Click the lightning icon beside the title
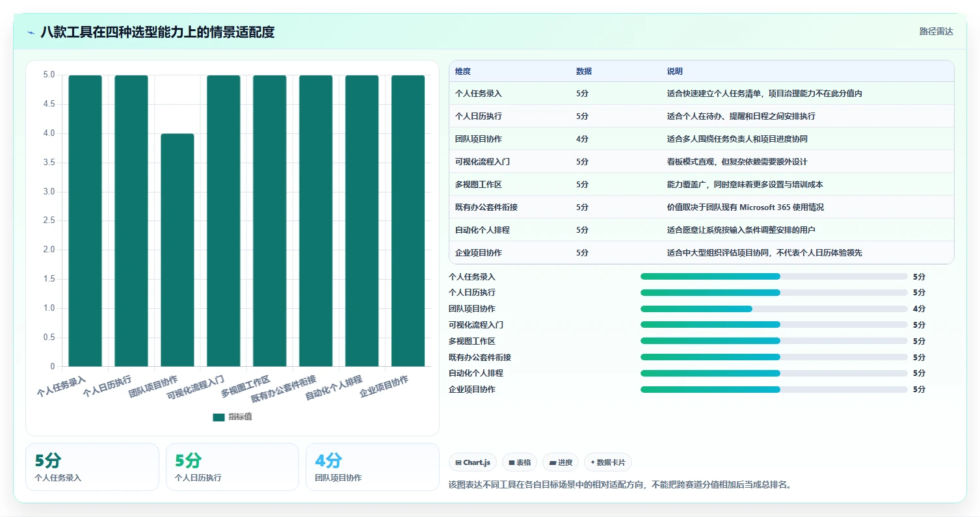The width and height of the screenshot is (980, 517). [31, 33]
